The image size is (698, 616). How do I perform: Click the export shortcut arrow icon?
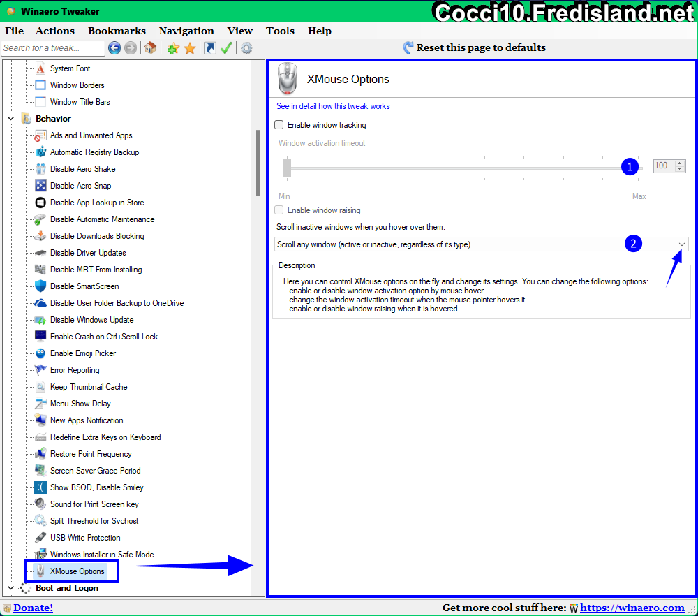(x=210, y=47)
